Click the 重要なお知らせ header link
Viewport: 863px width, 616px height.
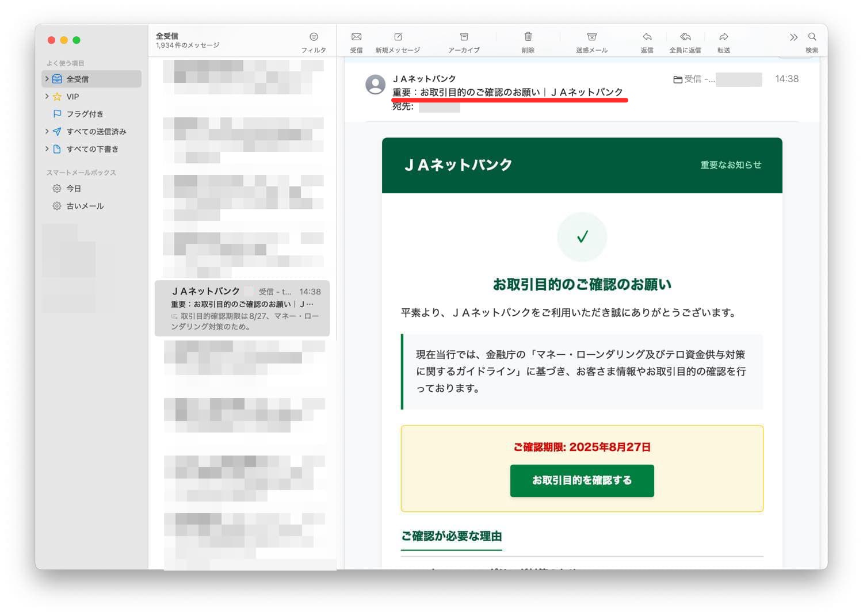pos(730,165)
